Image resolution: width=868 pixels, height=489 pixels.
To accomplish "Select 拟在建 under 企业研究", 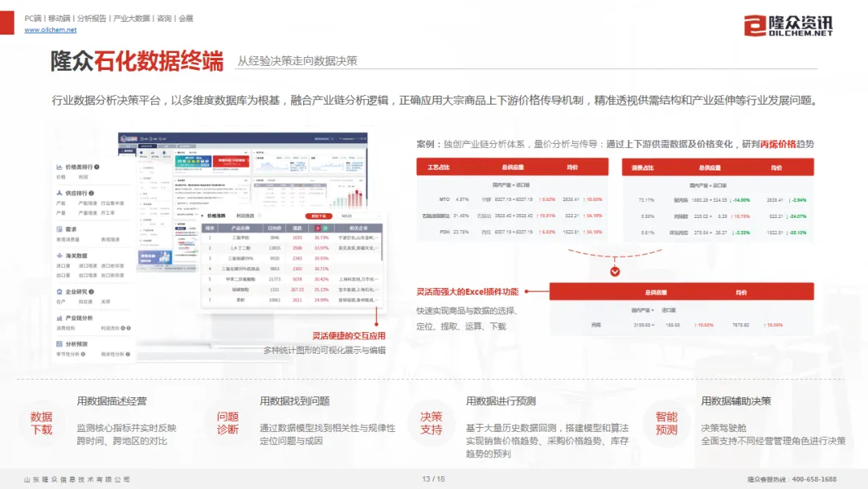I will [85, 302].
